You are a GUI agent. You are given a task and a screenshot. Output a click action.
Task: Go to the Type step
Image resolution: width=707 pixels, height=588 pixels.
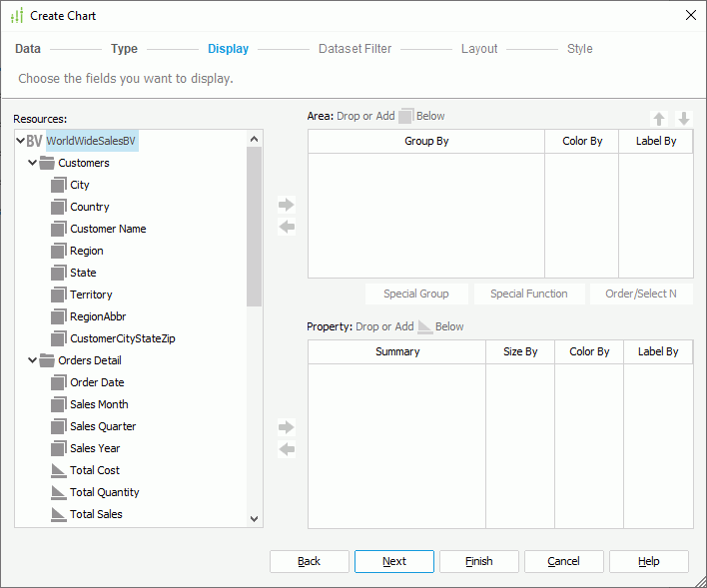124,49
